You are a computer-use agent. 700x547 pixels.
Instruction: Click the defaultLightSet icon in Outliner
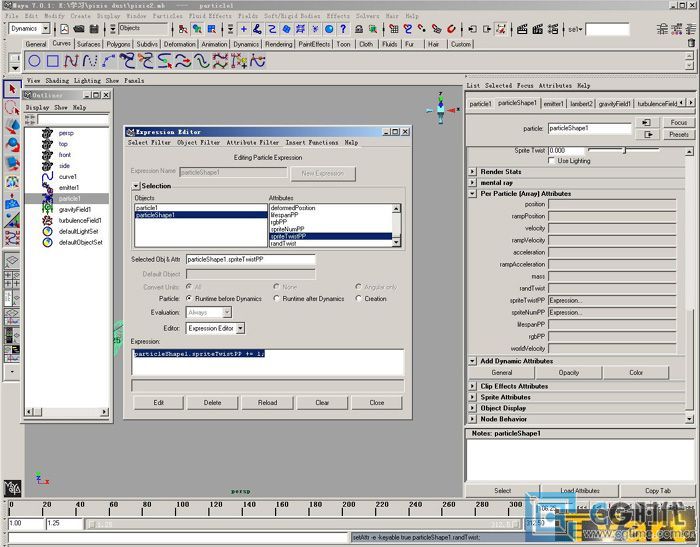[47, 231]
